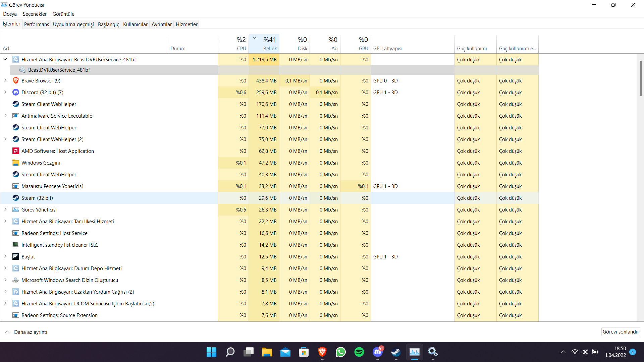Click the Brave Browser process icon
The width and height of the screenshot is (644, 362).
[15, 80]
